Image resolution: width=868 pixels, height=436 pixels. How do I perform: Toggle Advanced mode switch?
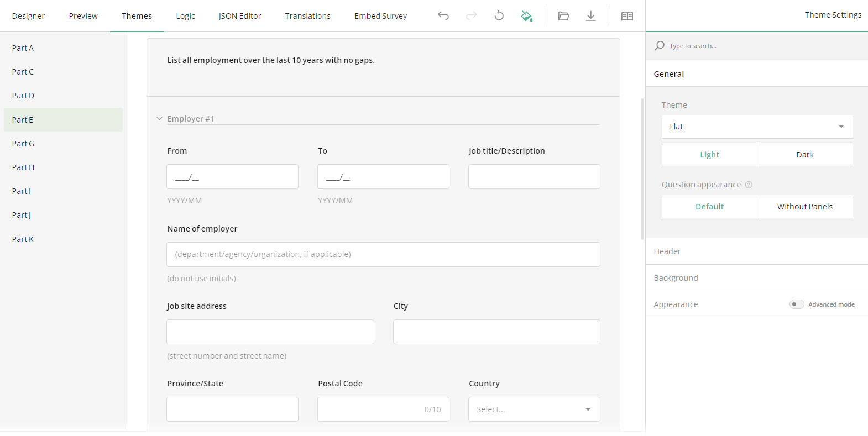point(797,304)
